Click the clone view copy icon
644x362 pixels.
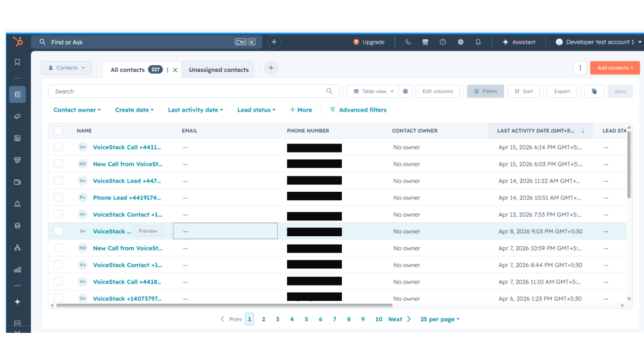click(x=594, y=91)
